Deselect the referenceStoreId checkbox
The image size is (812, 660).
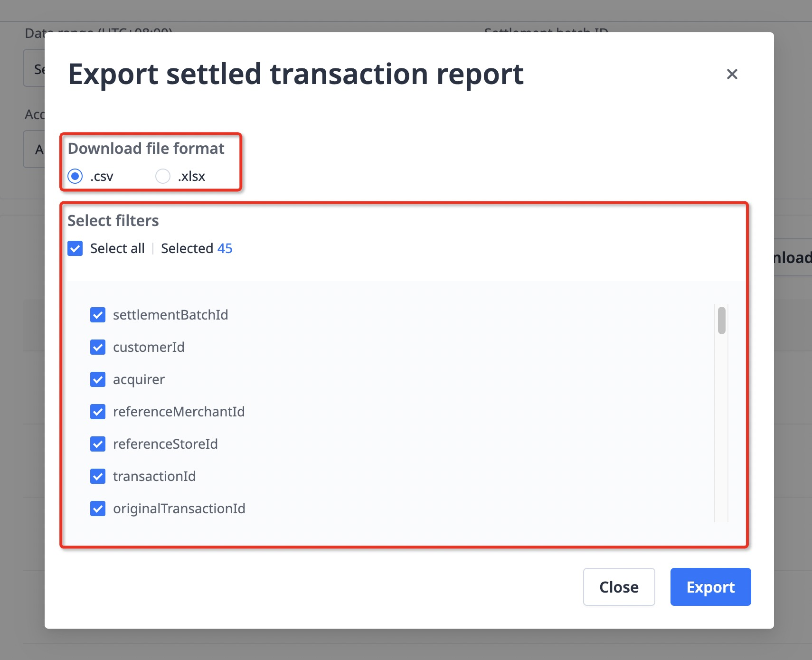(x=98, y=444)
